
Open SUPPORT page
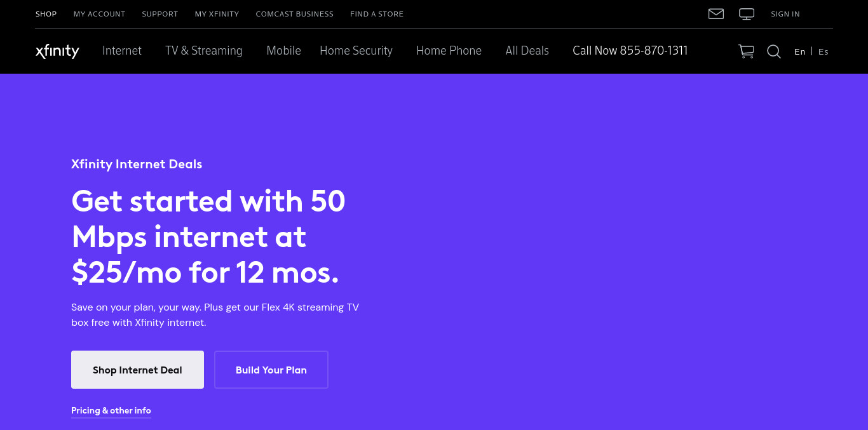160,14
